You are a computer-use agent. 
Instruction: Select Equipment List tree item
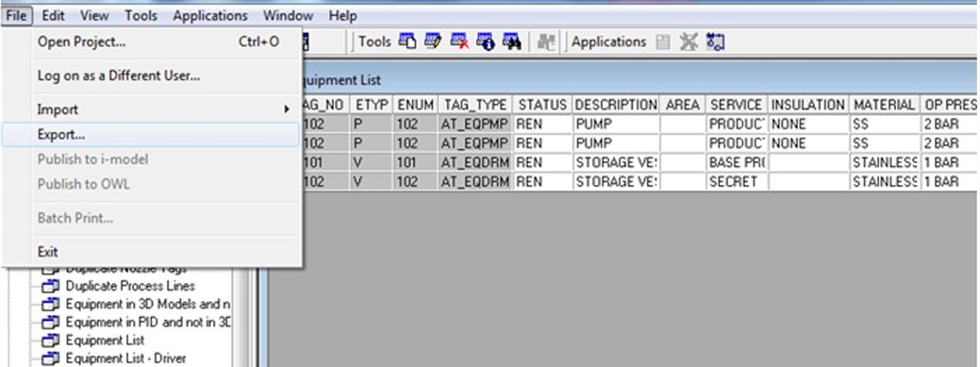click(105, 341)
